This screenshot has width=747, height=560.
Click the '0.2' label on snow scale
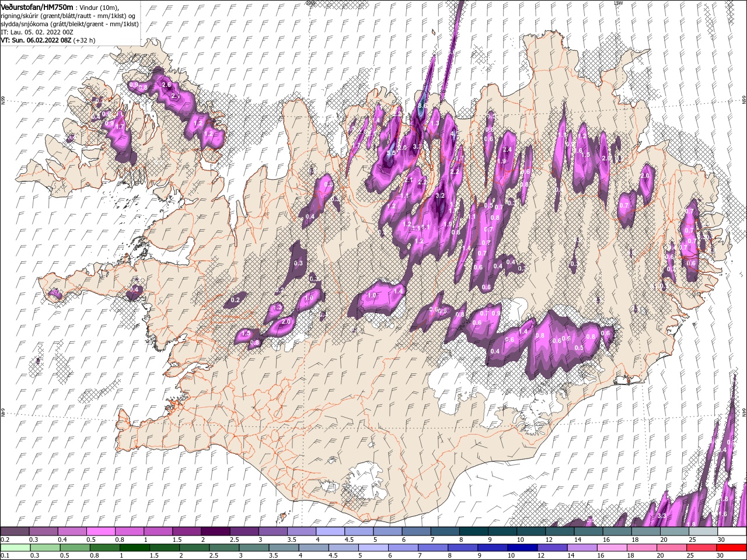pos(4,540)
